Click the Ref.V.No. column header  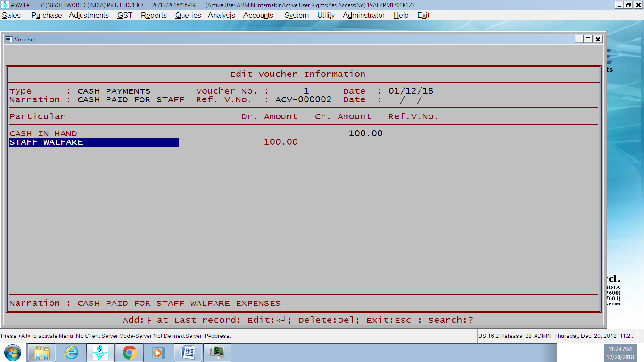413,116
